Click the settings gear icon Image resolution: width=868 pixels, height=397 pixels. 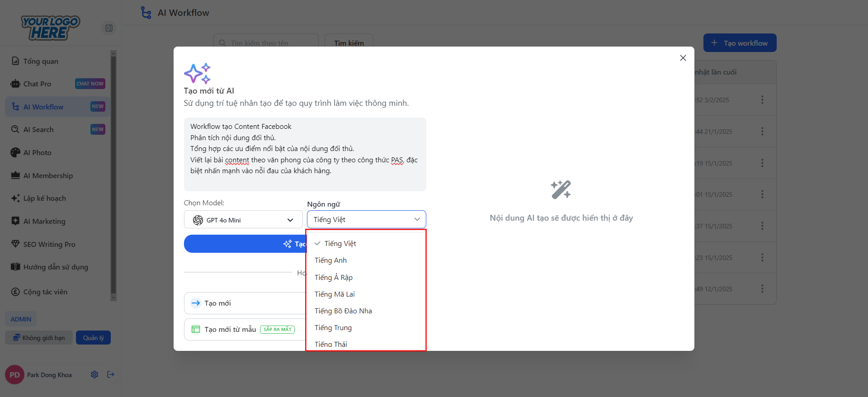coord(94,374)
